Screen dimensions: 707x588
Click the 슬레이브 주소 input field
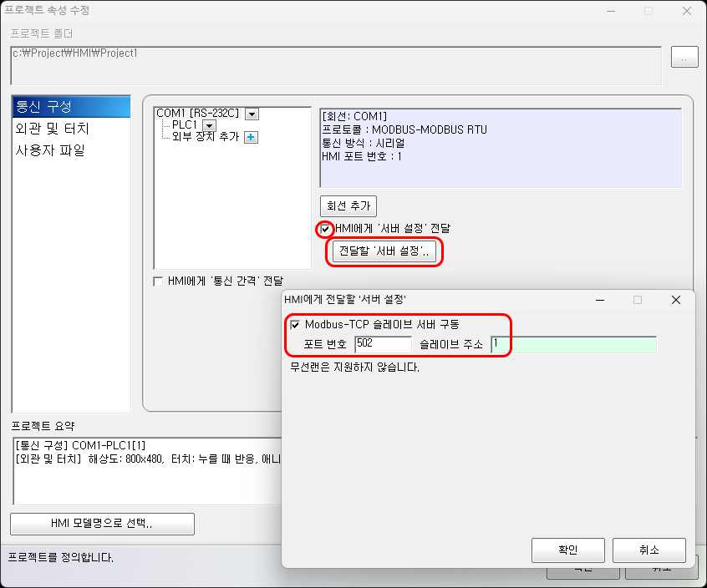[x=573, y=344]
